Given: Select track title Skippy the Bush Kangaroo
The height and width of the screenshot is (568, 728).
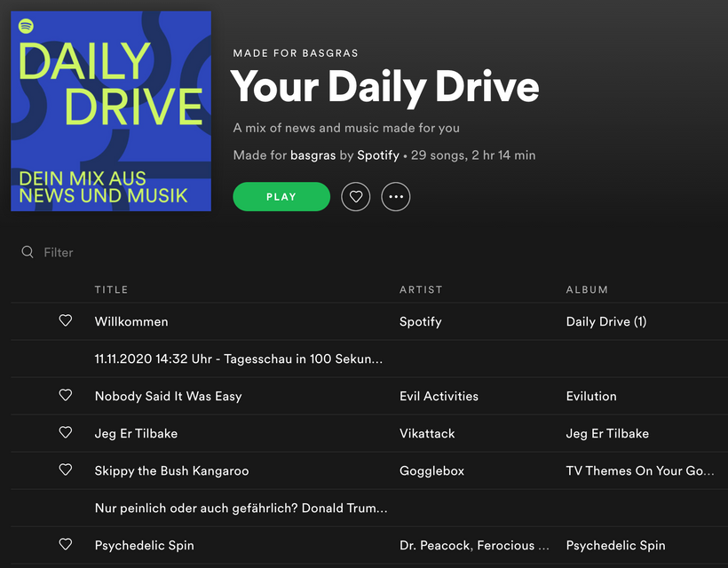Looking at the screenshot, I should coord(171,471).
